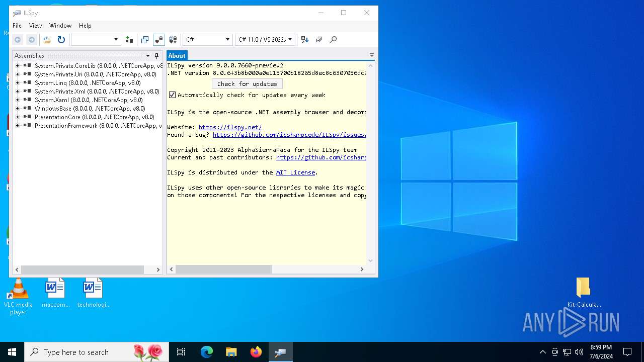Click the Sort assembly list icon
Image resolution: width=644 pixels, height=362 pixels.
coord(305,40)
